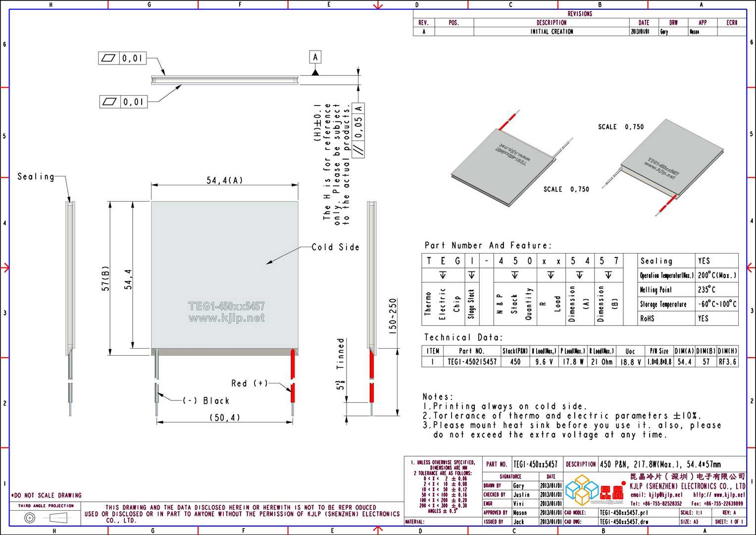
Task: Open the www.kjlp.net URL in title block
Action: [x=719, y=495]
